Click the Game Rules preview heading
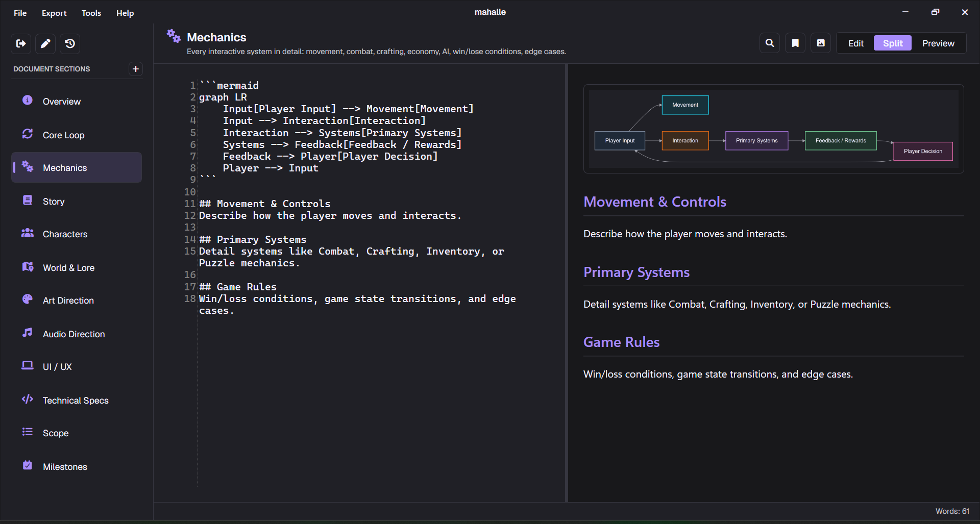980x524 pixels. tap(622, 342)
